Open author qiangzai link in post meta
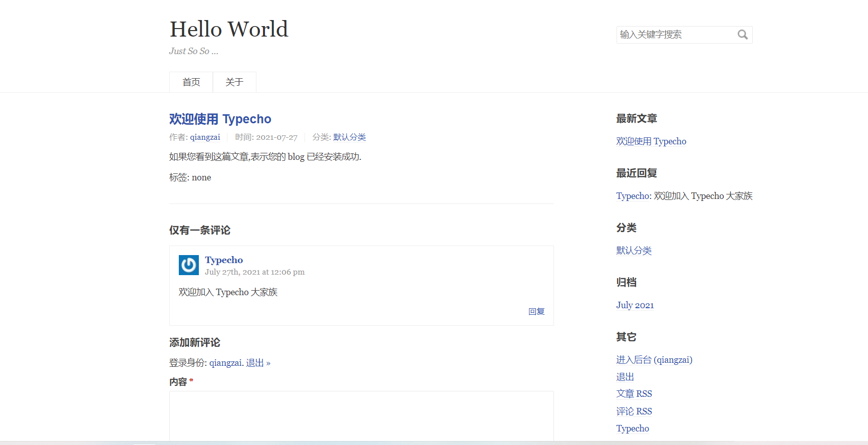Image resolution: width=868 pixels, height=445 pixels. pyautogui.click(x=205, y=137)
